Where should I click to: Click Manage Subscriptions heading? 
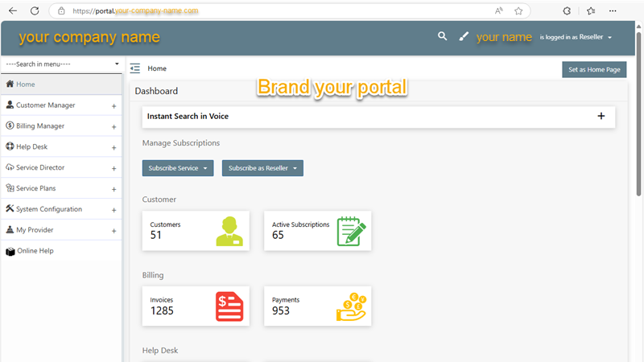pyautogui.click(x=180, y=143)
